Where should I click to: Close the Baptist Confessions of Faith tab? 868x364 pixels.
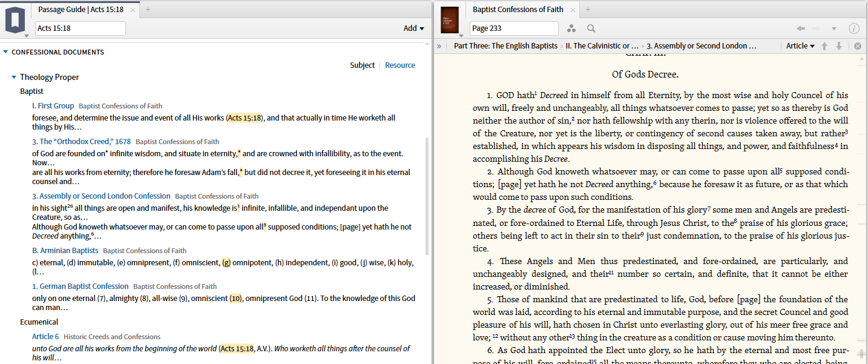[x=572, y=9]
